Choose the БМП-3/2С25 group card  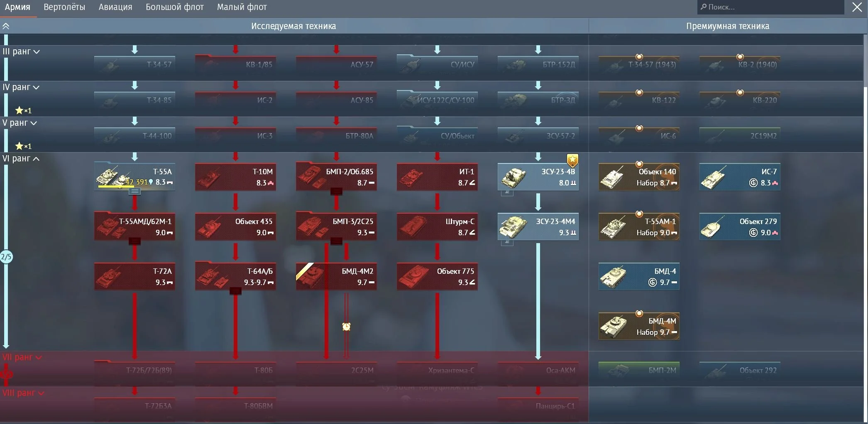click(x=336, y=226)
